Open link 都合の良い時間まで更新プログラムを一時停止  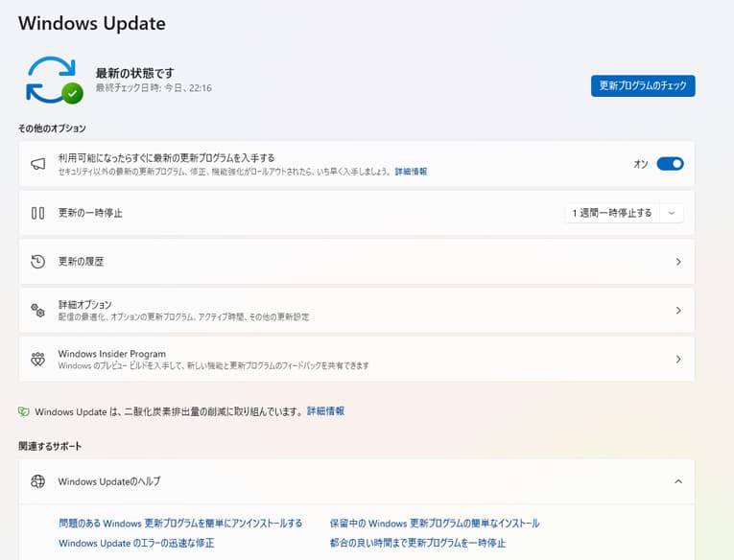coord(417,544)
